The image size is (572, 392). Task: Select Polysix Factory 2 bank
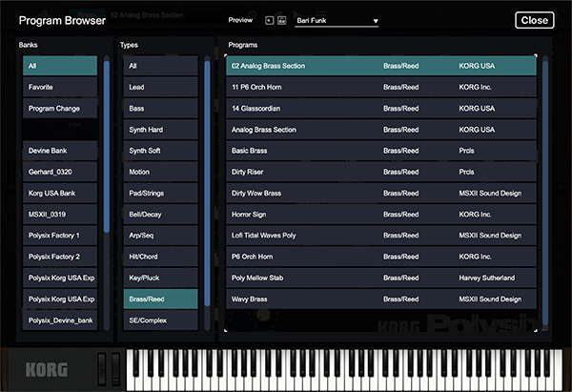pos(60,257)
